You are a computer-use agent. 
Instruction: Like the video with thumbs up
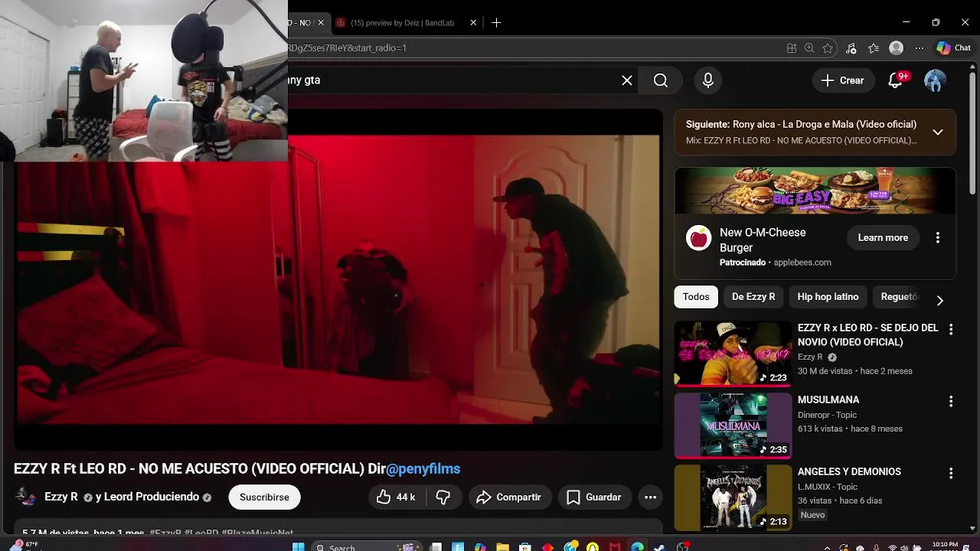point(396,497)
